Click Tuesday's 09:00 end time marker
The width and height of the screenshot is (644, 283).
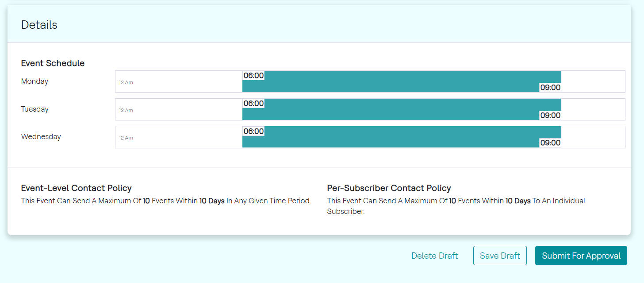[x=550, y=115]
